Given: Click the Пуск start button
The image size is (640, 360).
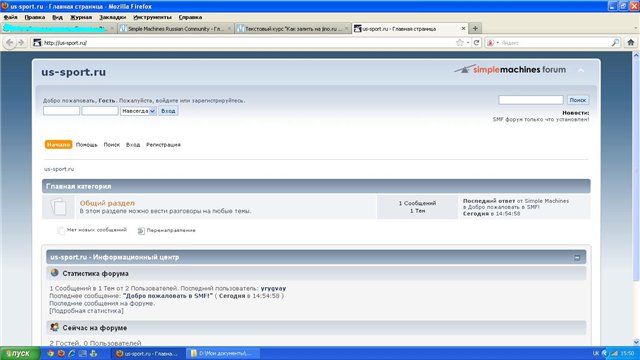Looking at the screenshot, I should coord(20,353).
